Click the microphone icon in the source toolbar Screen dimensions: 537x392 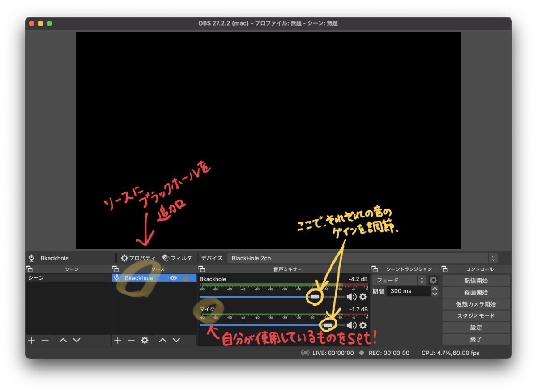click(x=31, y=258)
